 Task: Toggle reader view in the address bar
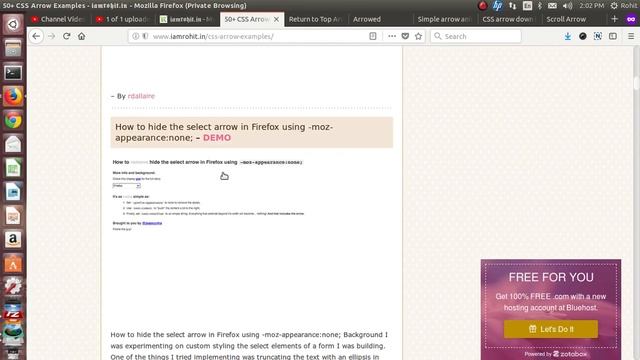[x=373, y=36]
